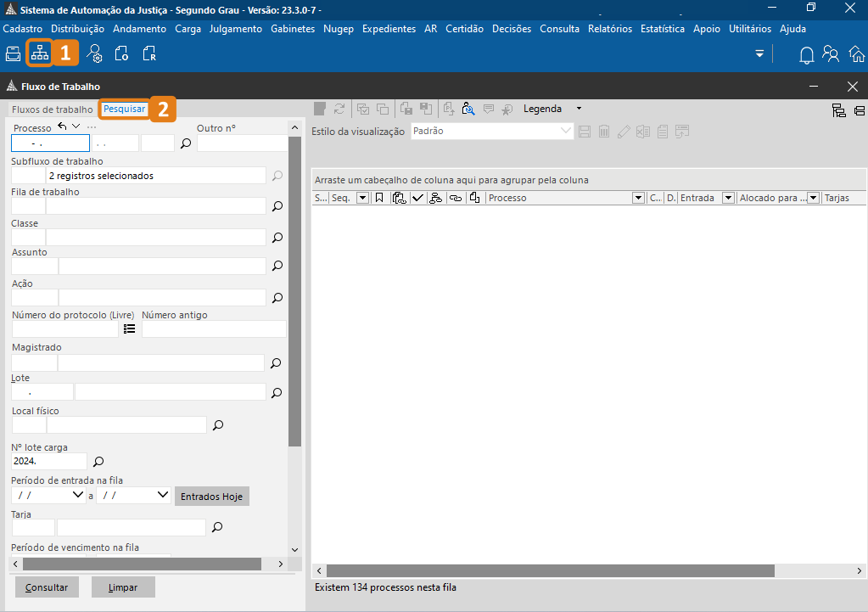Click the Processo column header
Screen dimensions: 868x612
tap(559, 198)
